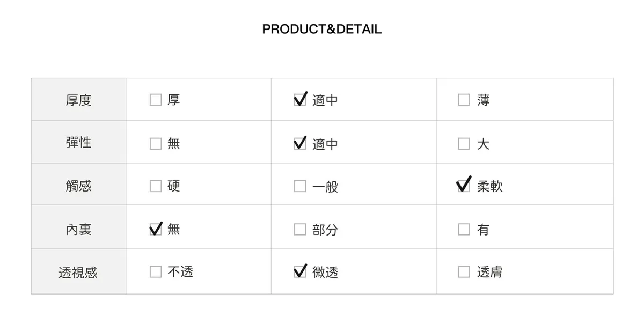This screenshot has width=644, height=309.
Task: Tick the 薄 checkbox
Action: click(464, 100)
